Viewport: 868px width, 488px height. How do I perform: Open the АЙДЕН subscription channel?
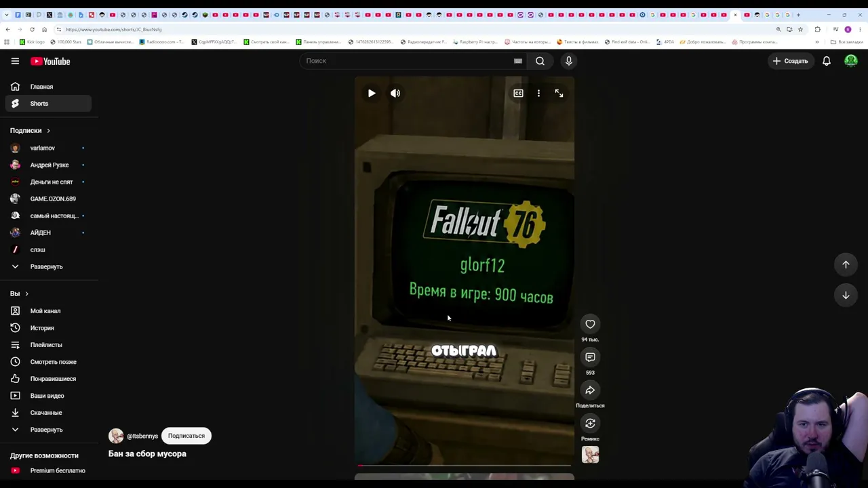(47, 232)
